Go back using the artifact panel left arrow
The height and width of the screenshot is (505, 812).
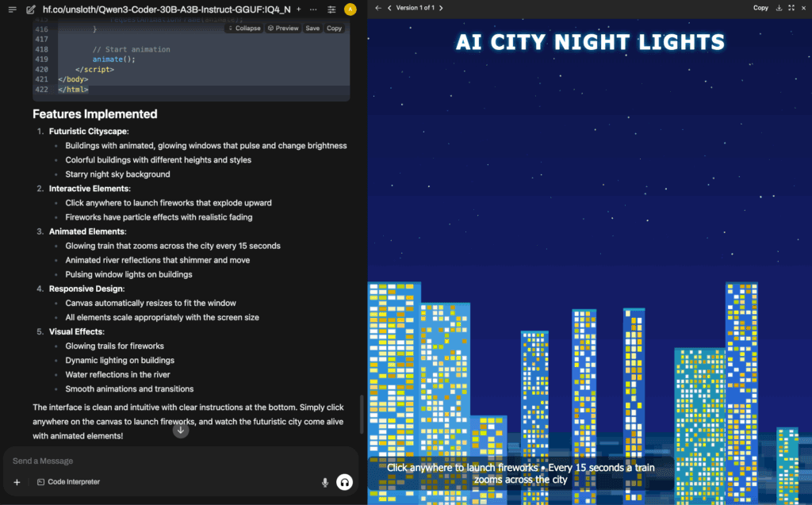click(378, 8)
